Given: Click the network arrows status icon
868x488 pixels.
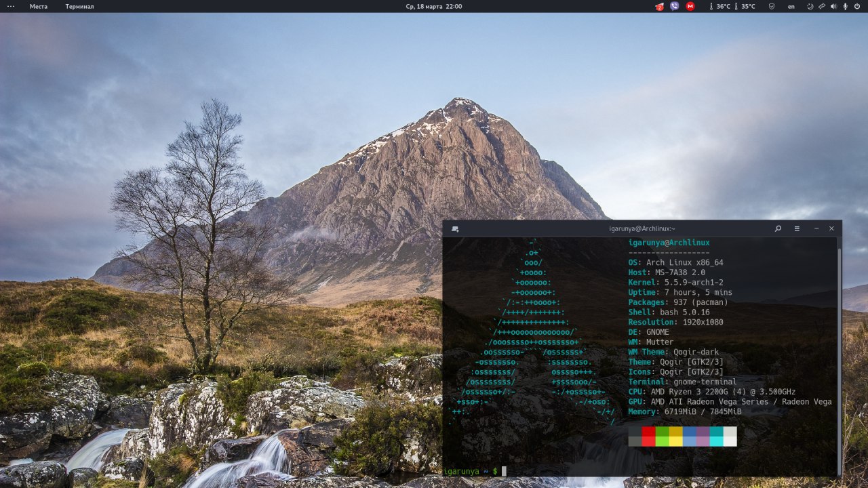Looking at the screenshot, I should [822, 6].
